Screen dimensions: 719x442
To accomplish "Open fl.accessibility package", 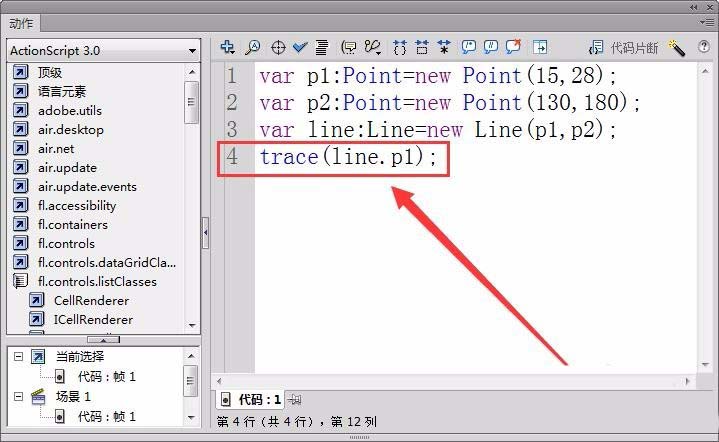I will 77,206.
